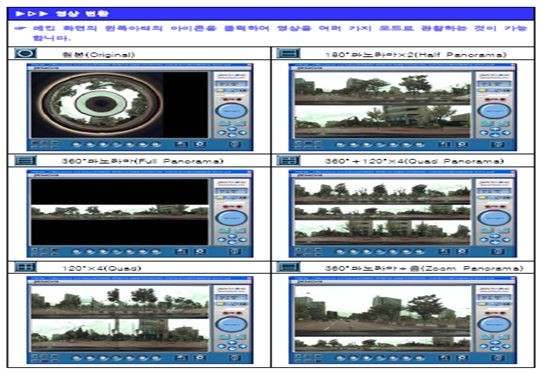This screenshot has width=543, height=373.
Task: Click first round playback button in Original viewer
Action: coord(77,145)
